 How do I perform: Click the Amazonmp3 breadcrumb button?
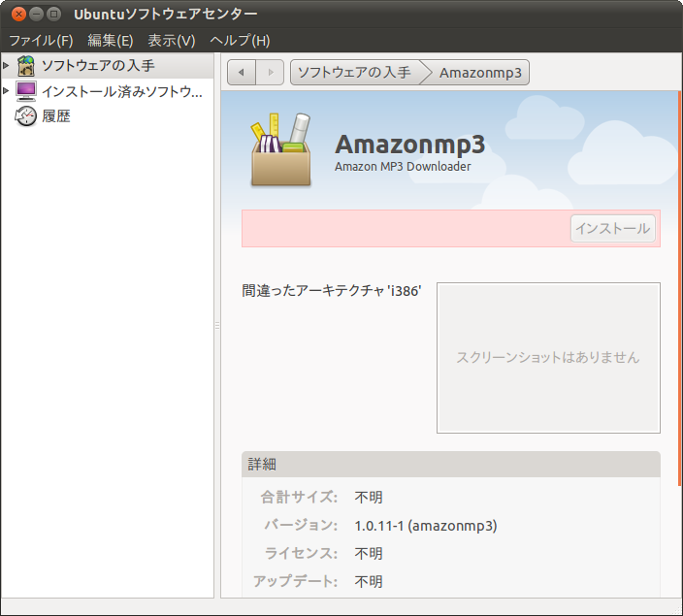[x=479, y=73]
